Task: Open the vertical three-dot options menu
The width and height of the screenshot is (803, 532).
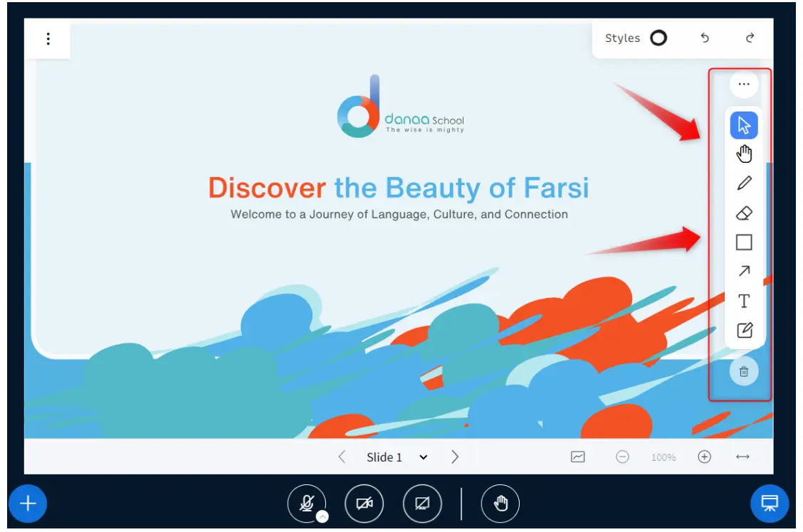Action: [x=48, y=38]
